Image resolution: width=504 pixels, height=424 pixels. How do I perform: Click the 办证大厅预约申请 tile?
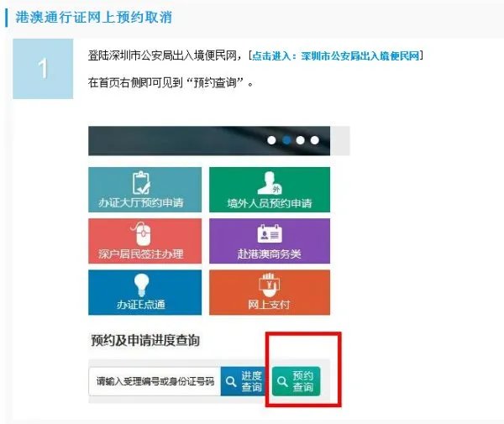[x=145, y=190]
